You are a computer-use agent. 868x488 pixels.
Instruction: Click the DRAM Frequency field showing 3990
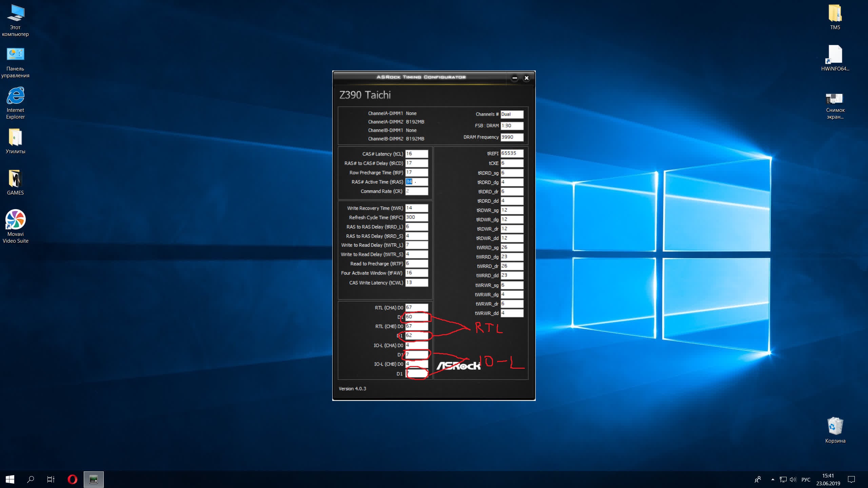pos(512,137)
